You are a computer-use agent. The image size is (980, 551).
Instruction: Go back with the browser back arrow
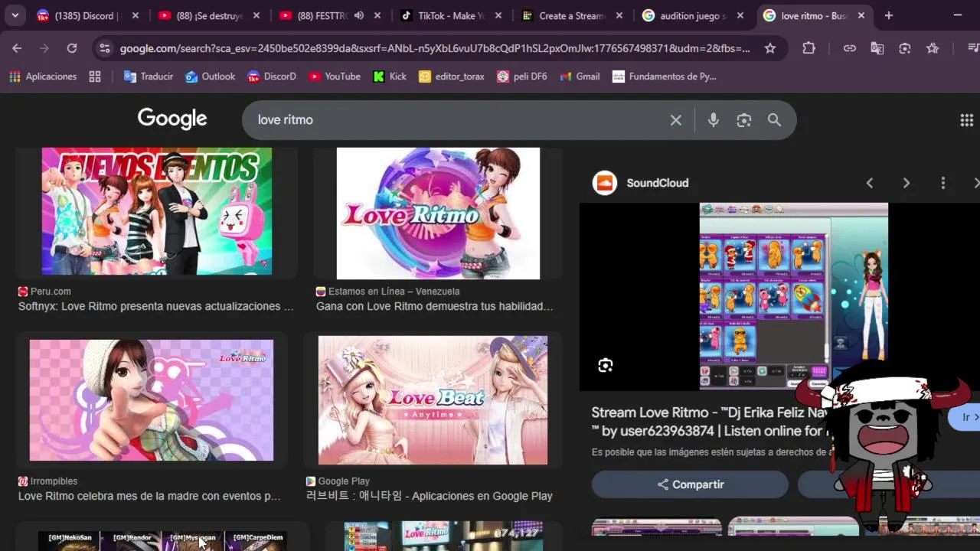tap(17, 48)
